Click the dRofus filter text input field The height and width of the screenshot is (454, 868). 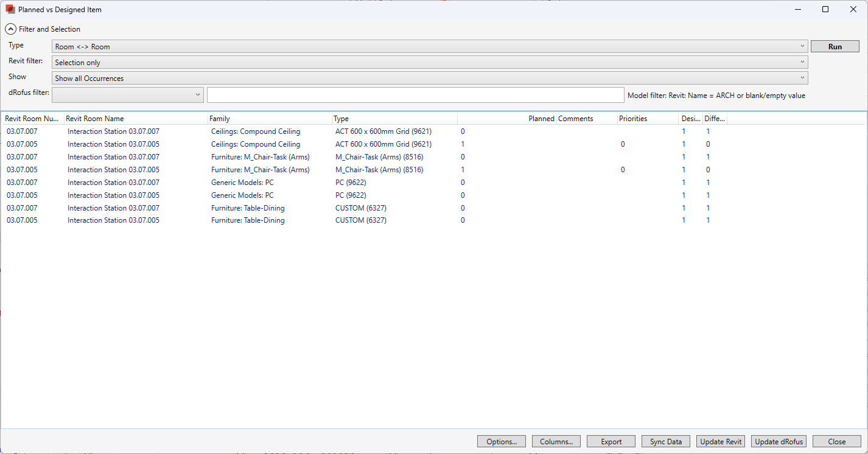(x=415, y=95)
